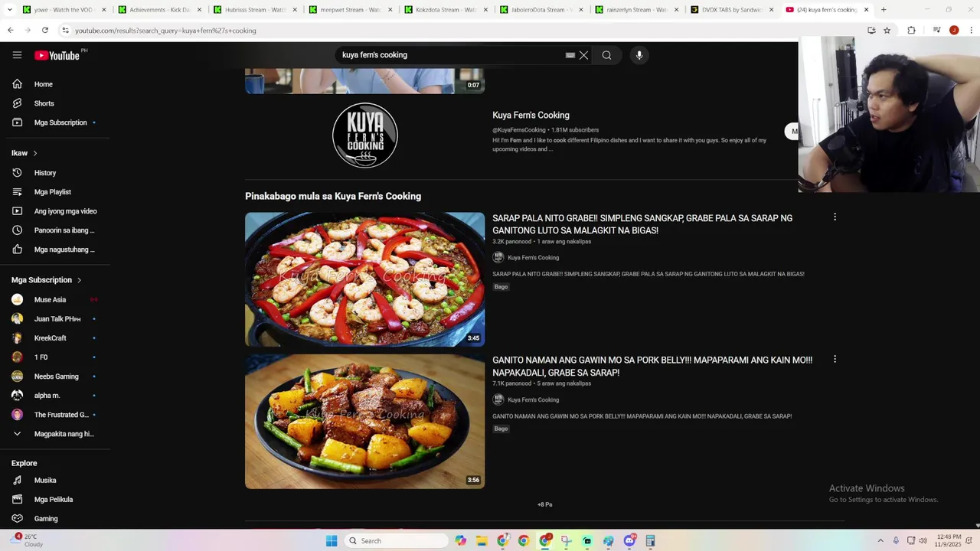This screenshot has width=980, height=551.
Task: Click GANITO NAMAN ANG GAWIN video title
Action: 652,367
